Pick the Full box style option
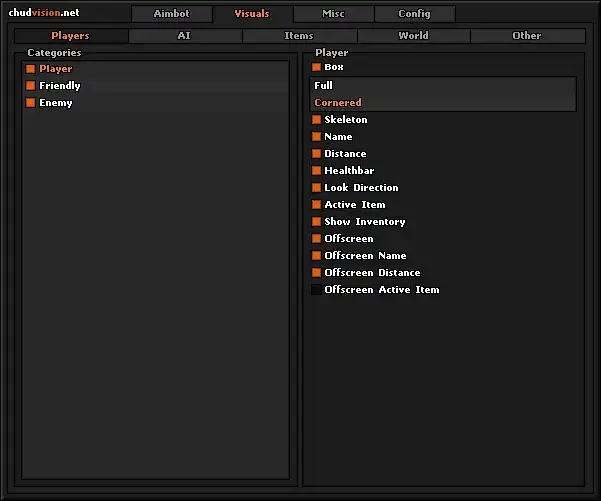Screen dimensions: 601x501 tap(324, 86)
